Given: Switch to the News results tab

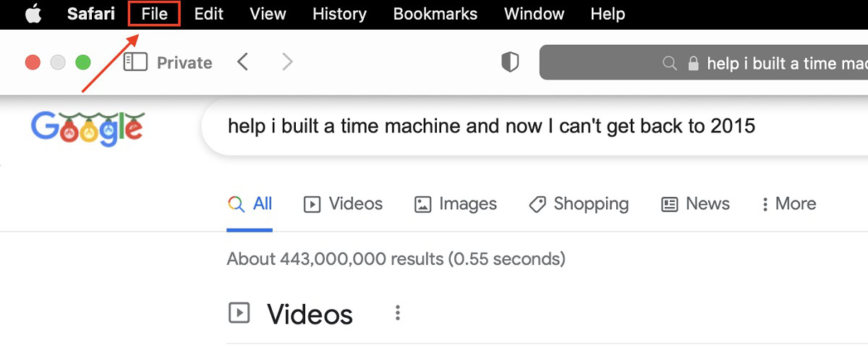Looking at the screenshot, I should coord(696,204).
